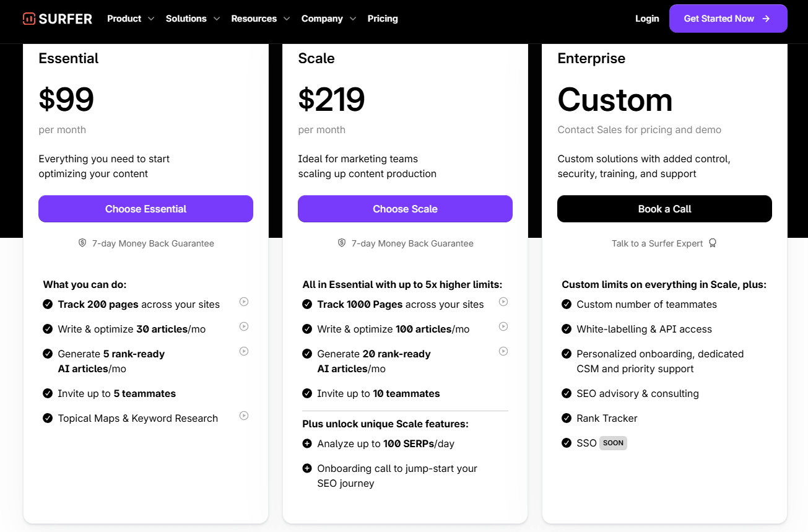Click the shield icon beside Essential's money back guarantee
The height and width of the screenshot is (532, 808).
82,243
